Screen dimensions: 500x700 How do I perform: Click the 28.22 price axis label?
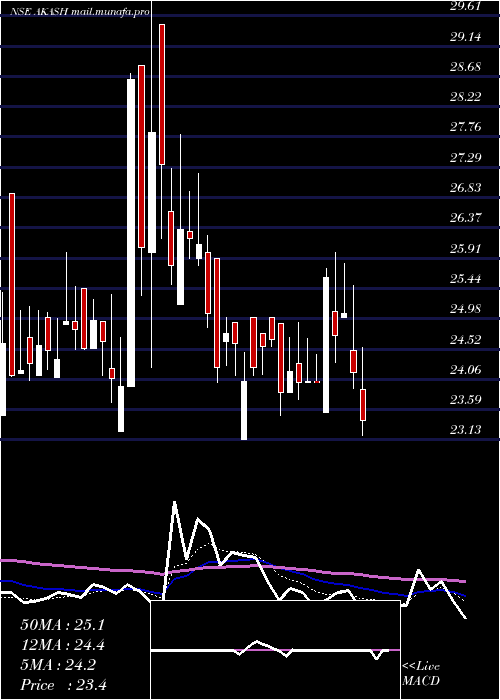[466, 97]
